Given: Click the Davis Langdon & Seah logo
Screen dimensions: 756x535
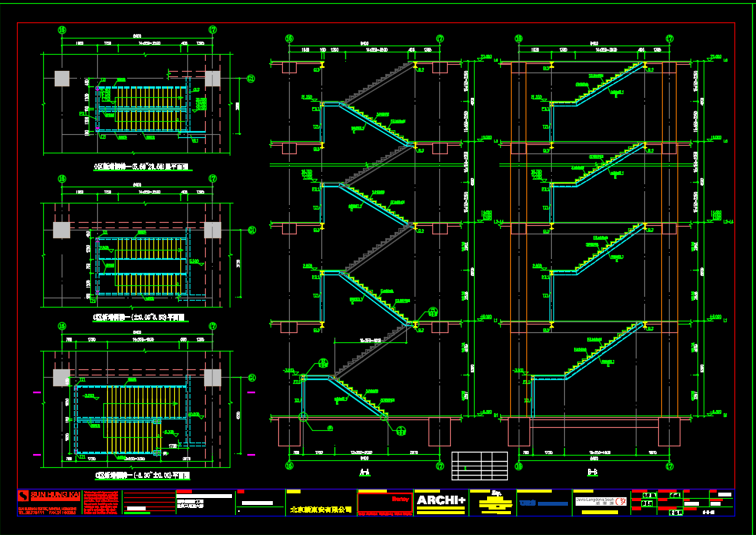Looking at the screenshot, I should (x=599, y=500).
